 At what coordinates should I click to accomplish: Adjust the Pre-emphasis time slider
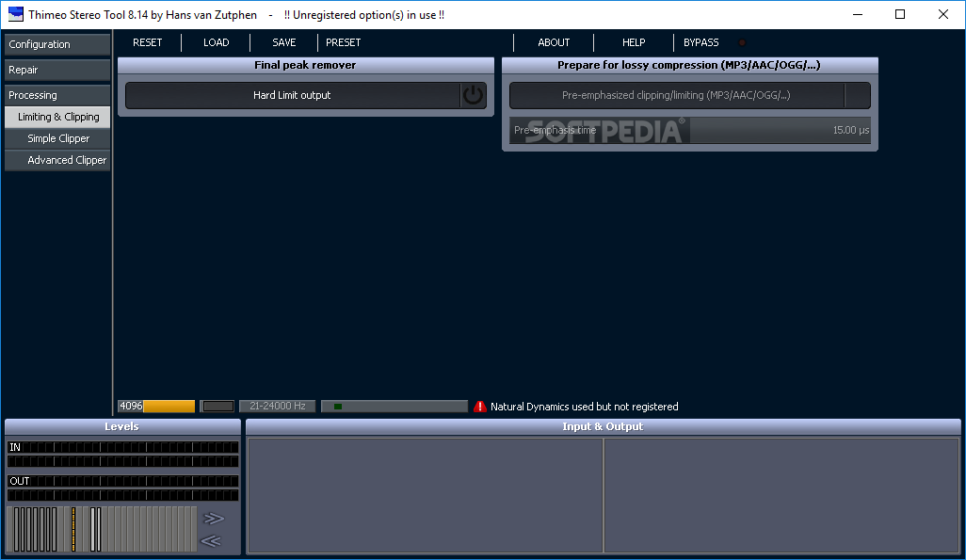pyautogui.click(x=690, y=131)
